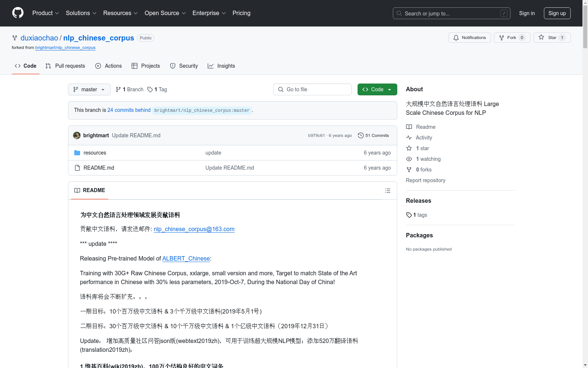Focus the Go to file input
This screenshot has height=368, width=588.
click(312, 89)
